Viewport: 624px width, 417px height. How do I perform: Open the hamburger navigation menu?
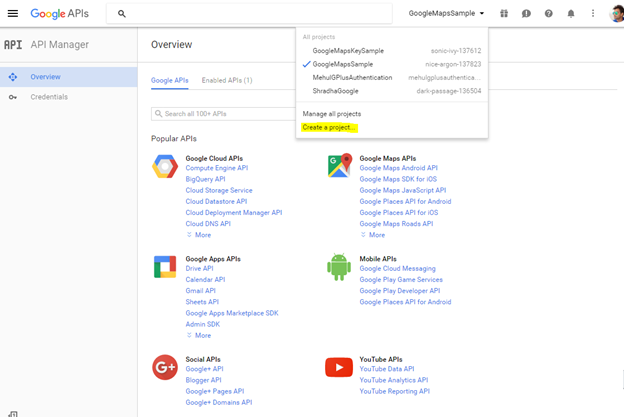coord(13,14)
